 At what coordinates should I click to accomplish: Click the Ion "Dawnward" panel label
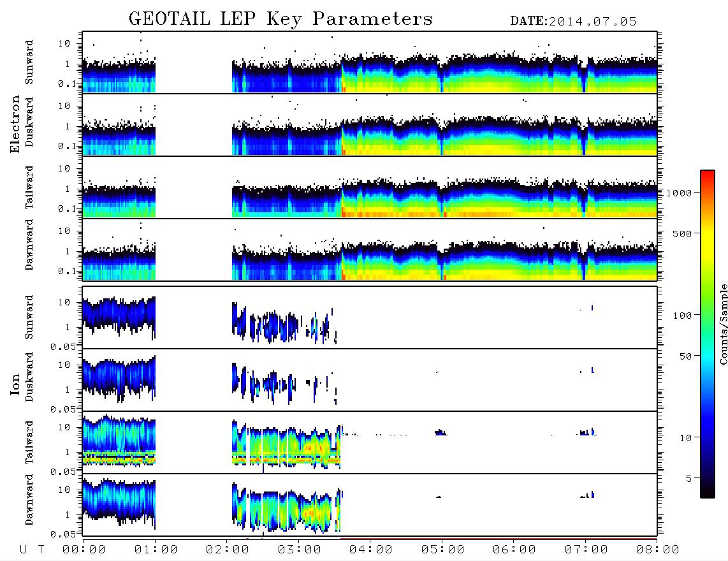29,500
